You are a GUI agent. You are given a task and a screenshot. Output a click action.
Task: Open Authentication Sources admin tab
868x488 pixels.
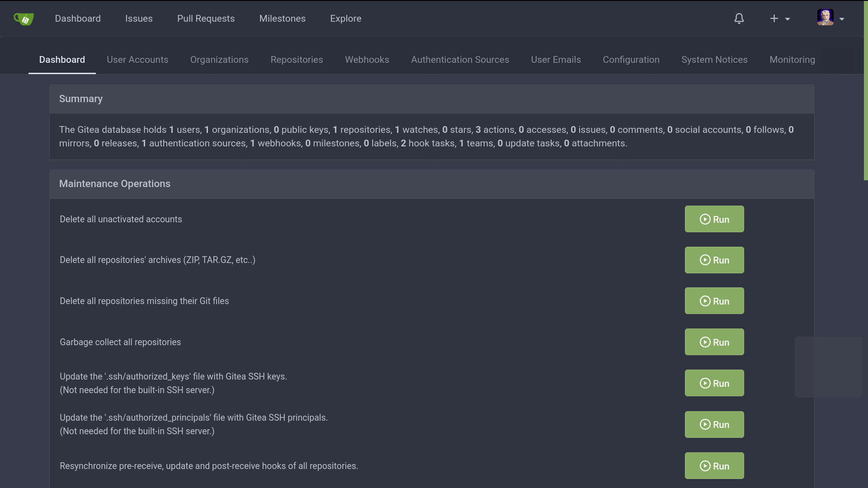tap(460, 60)
